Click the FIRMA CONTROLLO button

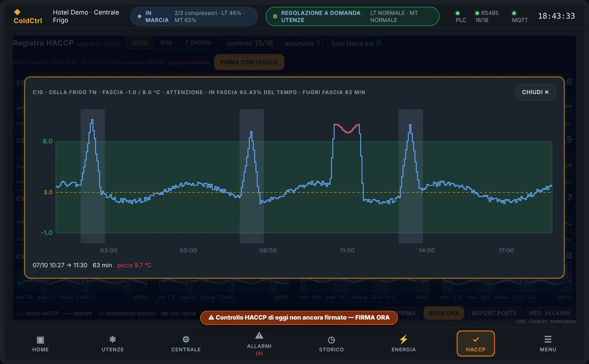coord(249,62)
